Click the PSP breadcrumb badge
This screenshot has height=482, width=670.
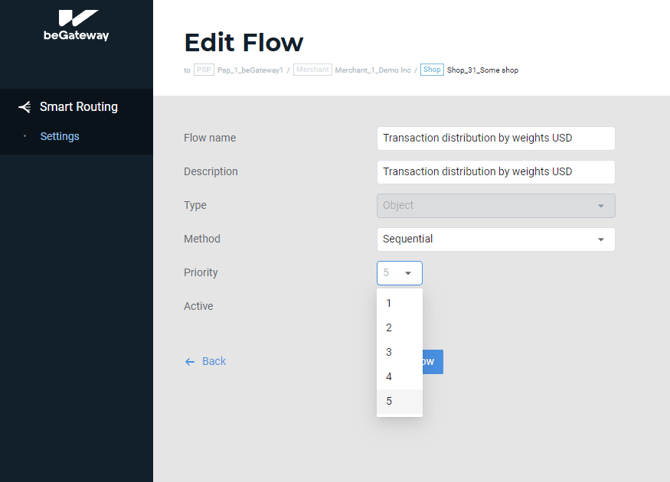pos(204,70)
